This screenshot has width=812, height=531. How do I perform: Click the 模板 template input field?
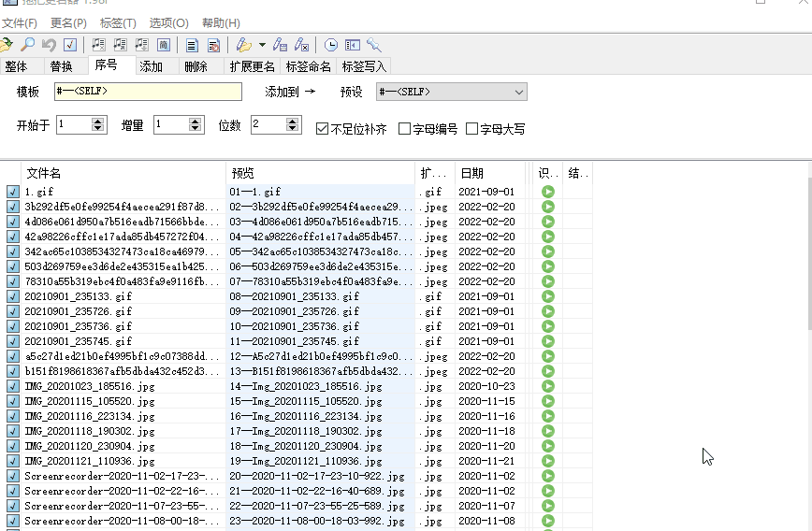(148, 92)
